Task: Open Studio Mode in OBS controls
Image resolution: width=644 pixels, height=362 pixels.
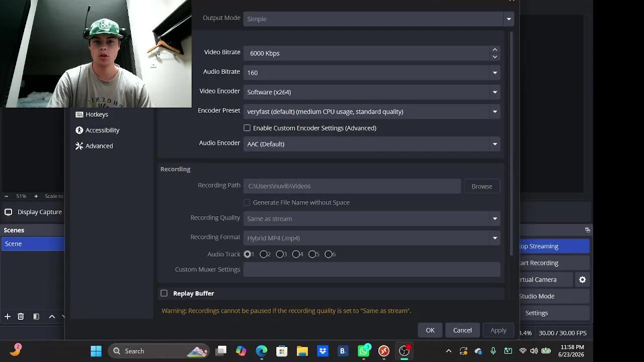Action: coord(554,296)
